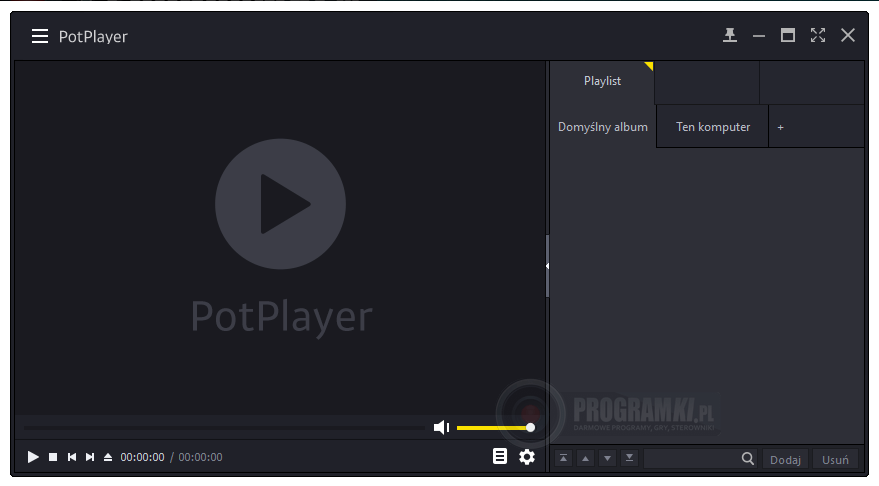Click the current time 00:00:00 display
This screenshot has height=486, width=879.
(x=142, y=457)
